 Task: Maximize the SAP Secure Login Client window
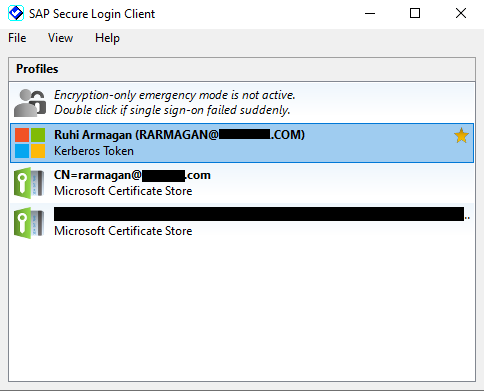click(x=415, y=13)
